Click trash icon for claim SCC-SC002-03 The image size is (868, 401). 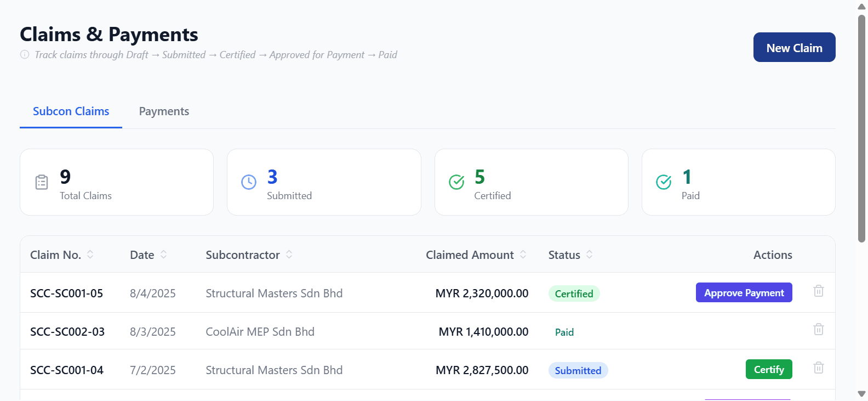pos(819,329)
